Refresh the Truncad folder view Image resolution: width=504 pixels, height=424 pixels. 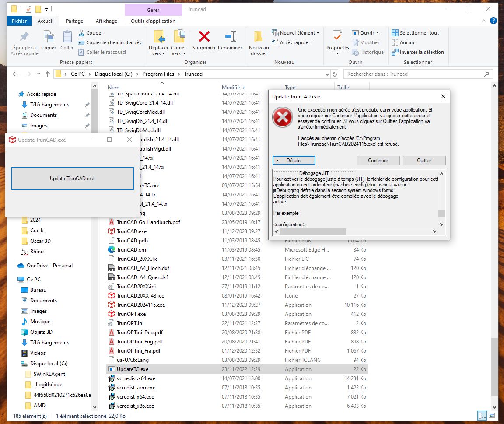(x=335, y=74)
